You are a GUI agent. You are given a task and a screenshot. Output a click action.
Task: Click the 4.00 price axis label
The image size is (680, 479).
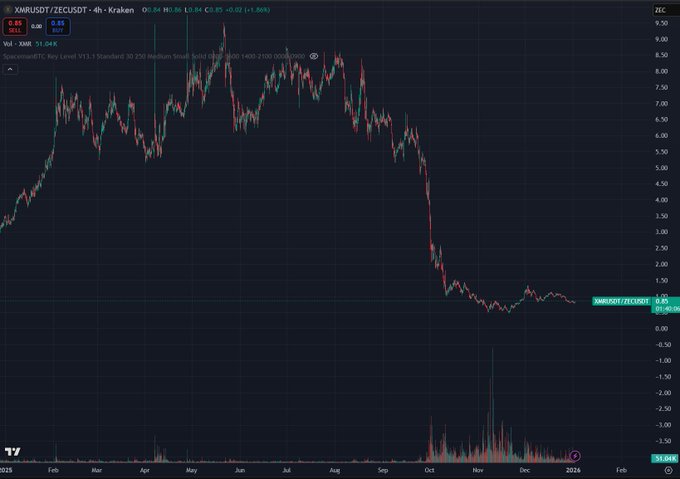point(661,200)
